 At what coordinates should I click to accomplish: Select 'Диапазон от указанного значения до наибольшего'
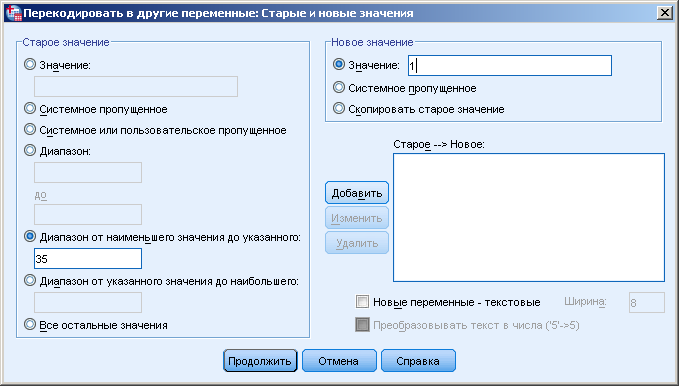coord(30,281)
